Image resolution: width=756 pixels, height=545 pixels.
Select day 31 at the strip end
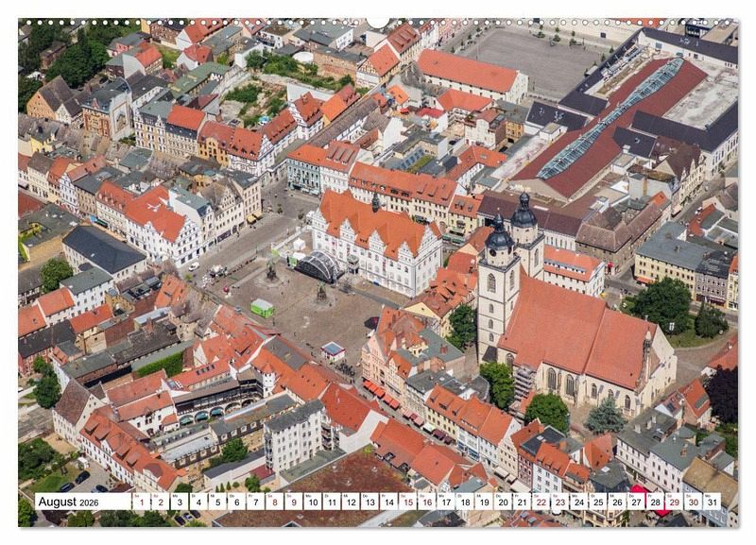point(711,502)
